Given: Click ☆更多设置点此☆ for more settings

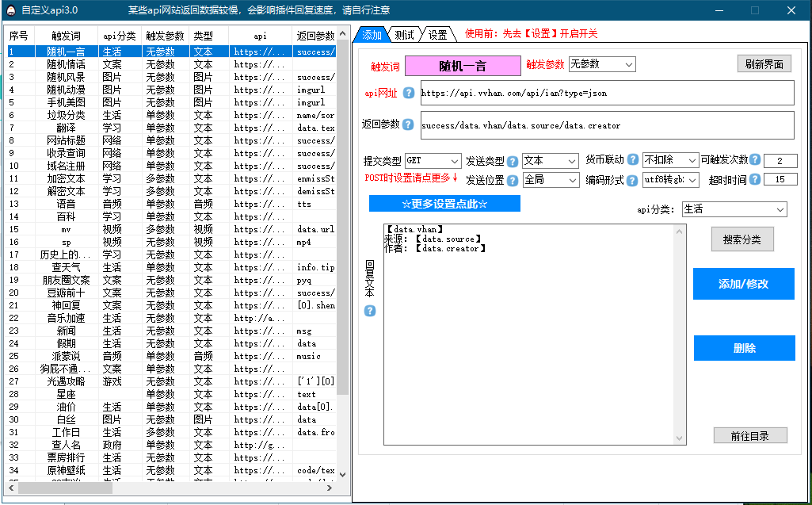Looking at the screenshot, I should tap(444, 203).
